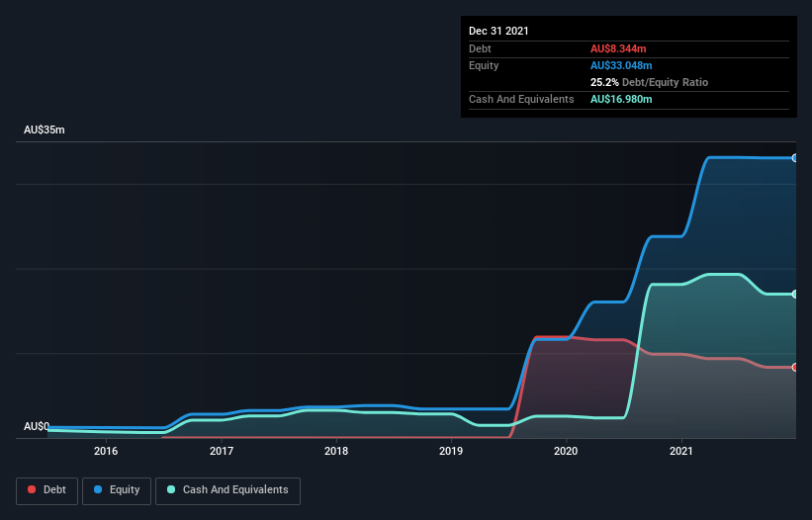Click the 2020 x-axis label
Screen dimensions: 812x520
click(566, 451)
